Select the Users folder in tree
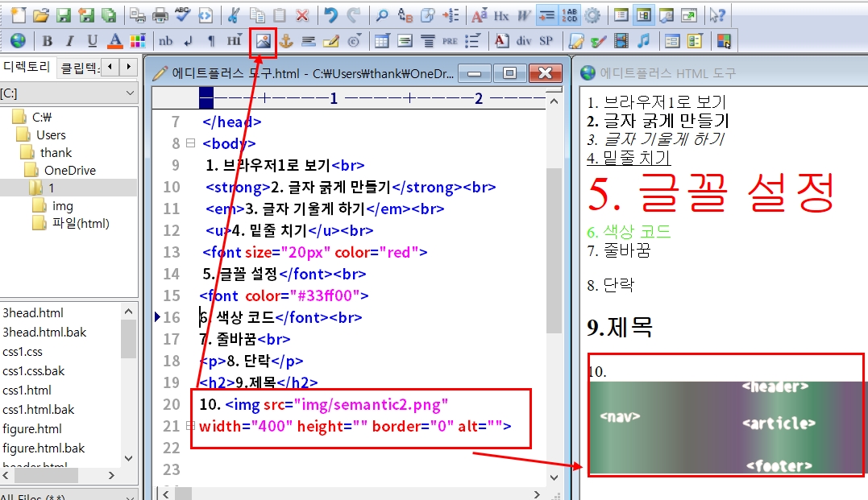This screenshot has width=868, height=500. (51, 135)
